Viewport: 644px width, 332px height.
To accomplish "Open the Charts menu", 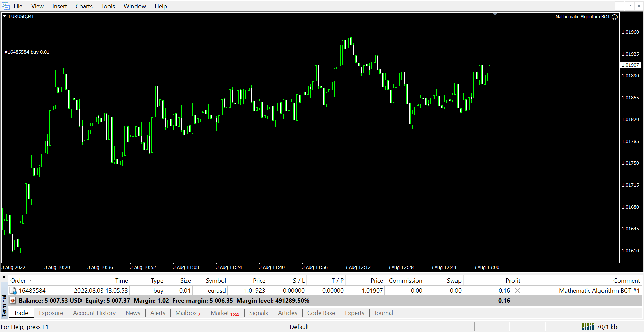I will tap(84, 6).
